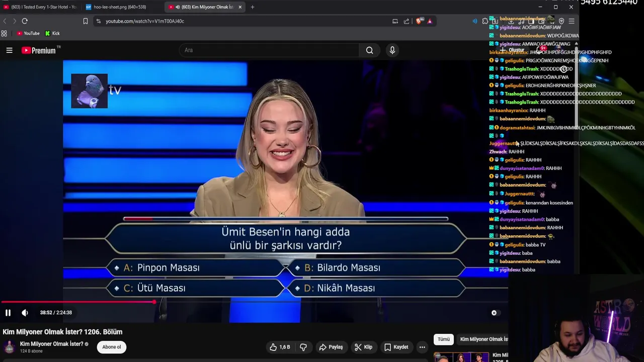Click the Oluştur create button

pos(512,50)
